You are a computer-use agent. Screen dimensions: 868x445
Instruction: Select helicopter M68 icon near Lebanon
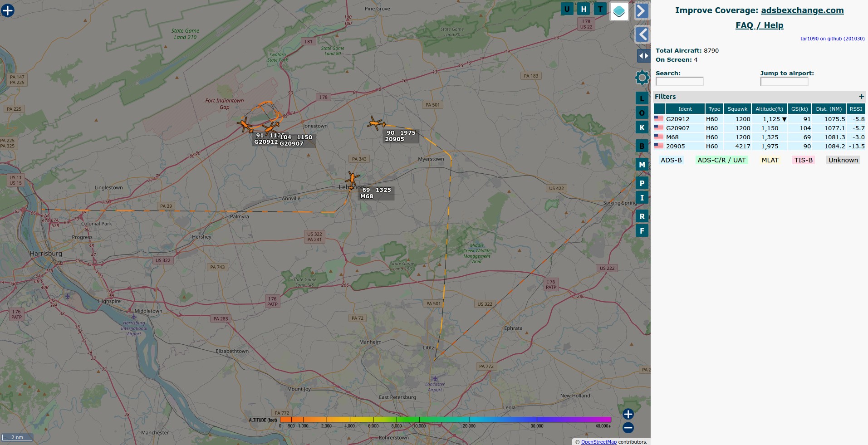(x=352, y=179)
